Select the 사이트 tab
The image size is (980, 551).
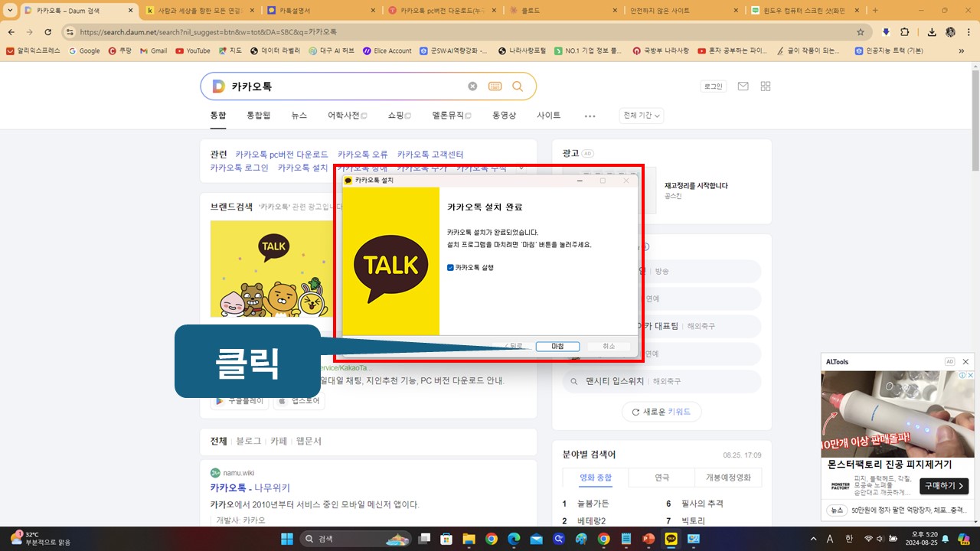coord(549,116)
